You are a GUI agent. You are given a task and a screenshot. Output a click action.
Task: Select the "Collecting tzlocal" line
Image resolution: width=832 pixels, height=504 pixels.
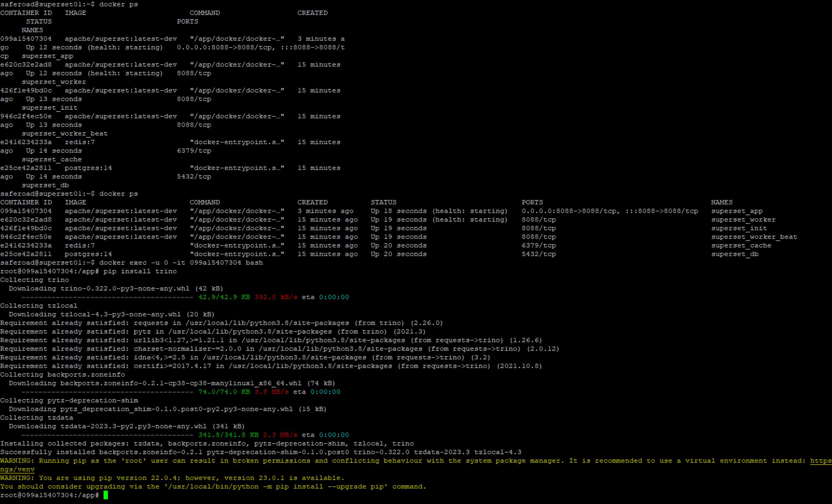[x=39, y=306]
